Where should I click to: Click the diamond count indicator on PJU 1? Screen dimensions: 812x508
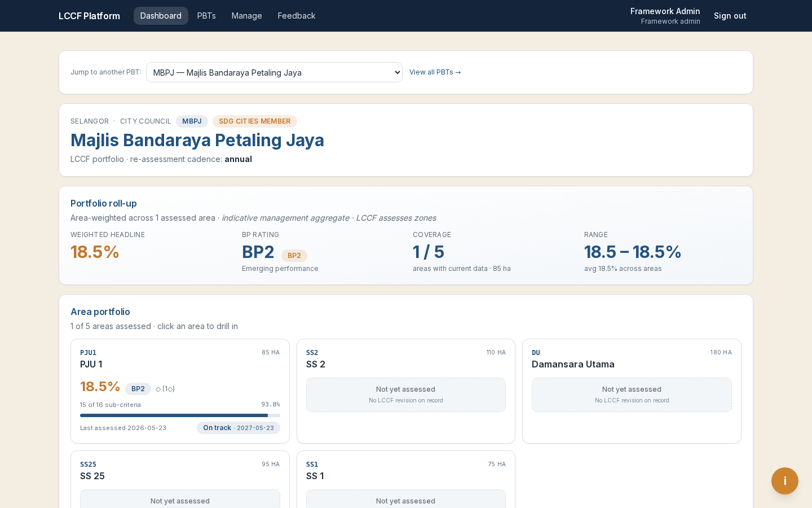165,389
